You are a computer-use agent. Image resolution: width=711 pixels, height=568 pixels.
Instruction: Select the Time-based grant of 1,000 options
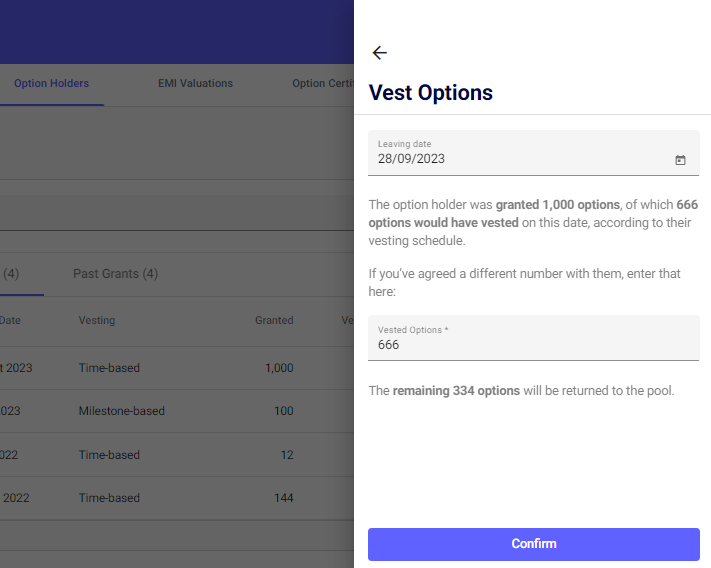177,368
